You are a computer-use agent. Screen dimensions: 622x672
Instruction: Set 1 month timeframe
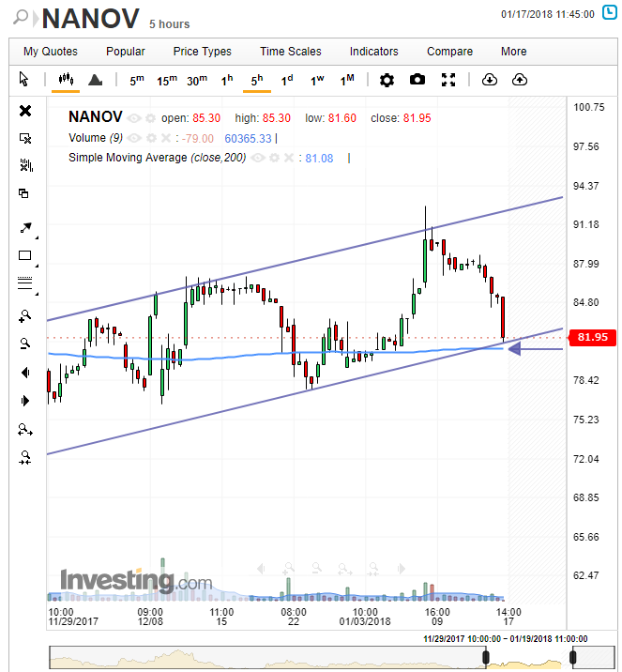coord(347,80)
